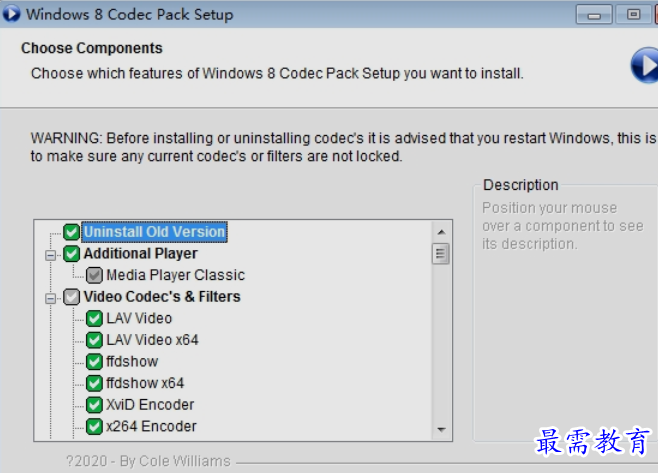Screen dimensions: 658x473
Task: Uncheck the LAV Video checkbox
Action: pyautogui.click(x=94, y=319)
